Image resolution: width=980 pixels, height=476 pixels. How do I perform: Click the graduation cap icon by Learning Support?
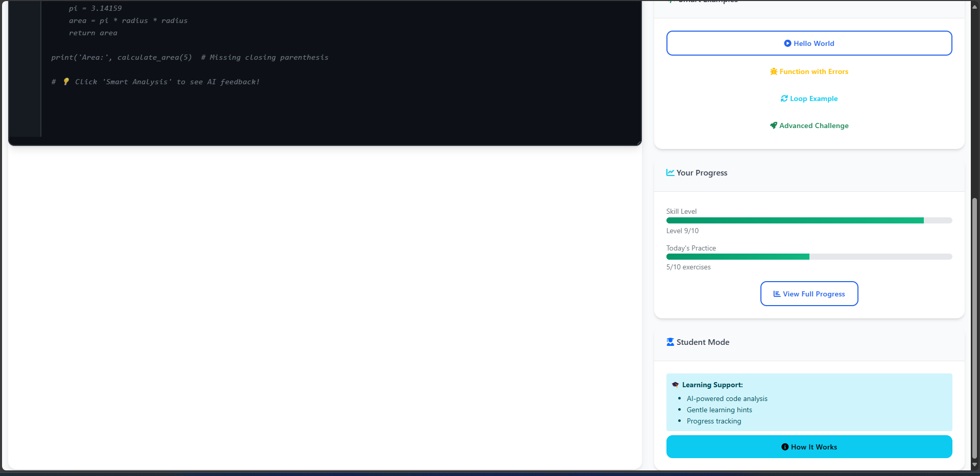click(675, 385)
